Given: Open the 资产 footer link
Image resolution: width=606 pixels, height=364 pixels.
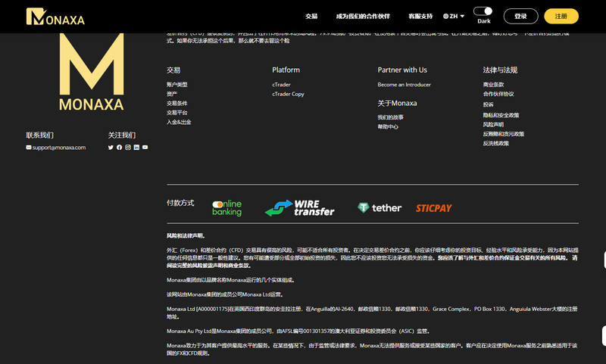Looking at the screenshot, I should [172, 94].
